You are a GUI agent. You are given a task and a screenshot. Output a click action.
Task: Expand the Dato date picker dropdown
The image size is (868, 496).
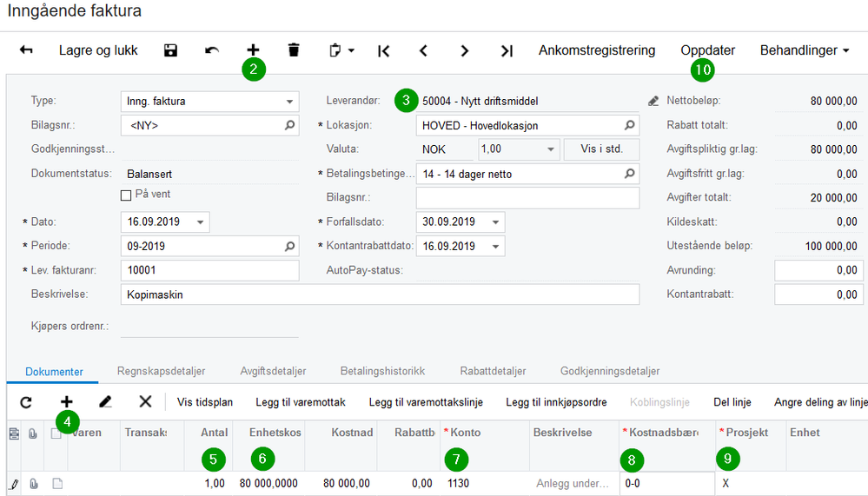pos(201,222)
